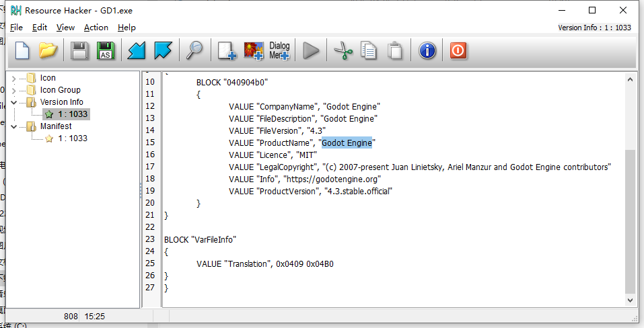Open the File menu
Screen dimensions: 644x328
tap(16, 28)
